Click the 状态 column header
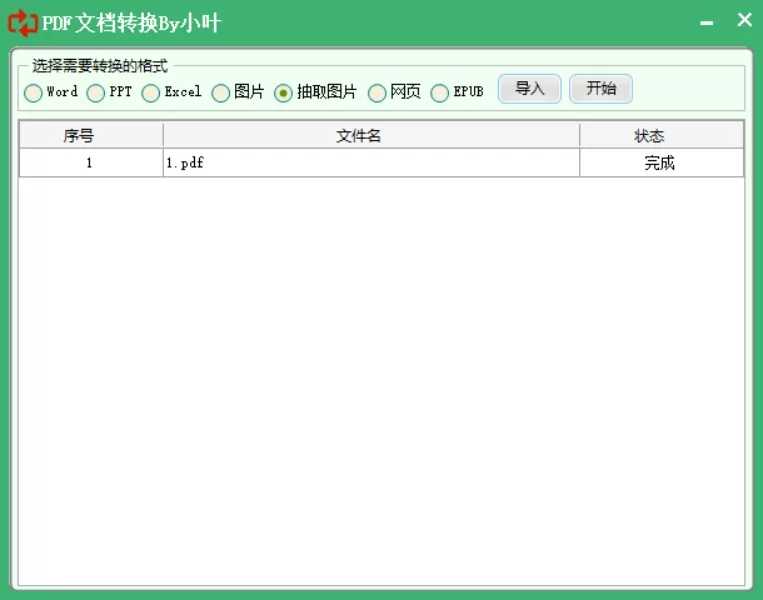763x600 pixels. (661, 135)
